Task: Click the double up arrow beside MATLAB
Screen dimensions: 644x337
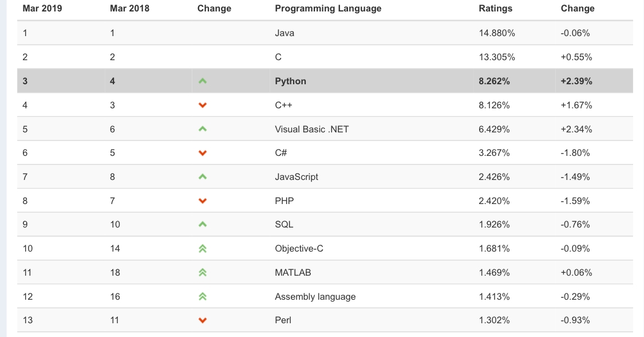Action: point(202,273)
